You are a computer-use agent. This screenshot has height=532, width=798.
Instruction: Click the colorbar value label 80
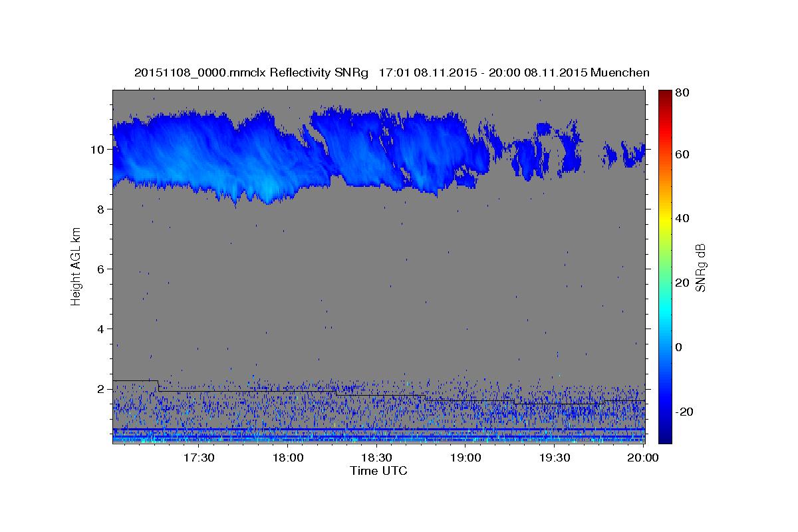(682, 92)
